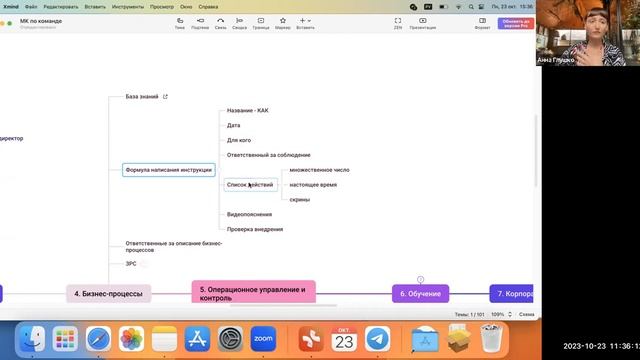The height and width of the screenshot is (360, 640).
Task: Open Notes from the Dock
Action: coord(164,339)
